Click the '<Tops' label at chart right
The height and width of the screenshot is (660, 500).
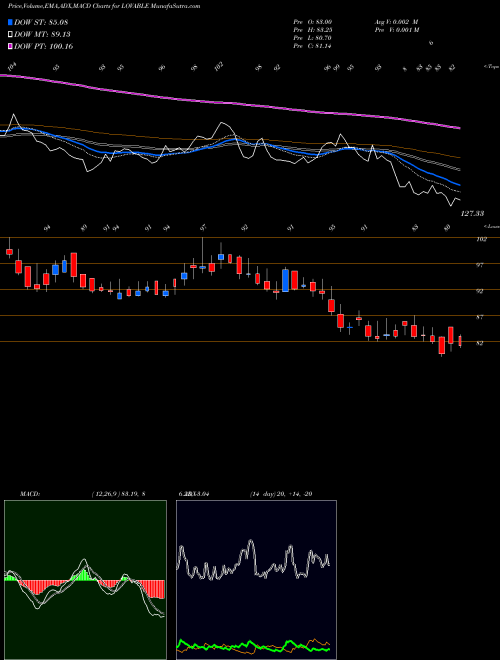(491, 67)
